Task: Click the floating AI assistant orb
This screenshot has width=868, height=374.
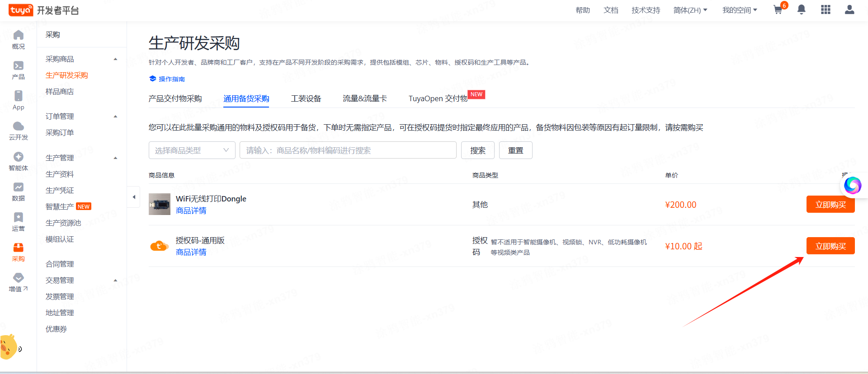Action: [853, 185]
